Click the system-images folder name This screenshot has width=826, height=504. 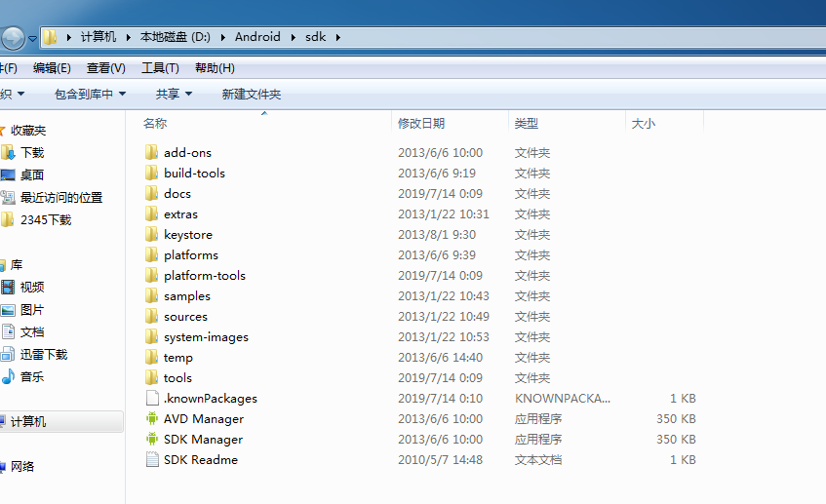[x=206, y=337]
